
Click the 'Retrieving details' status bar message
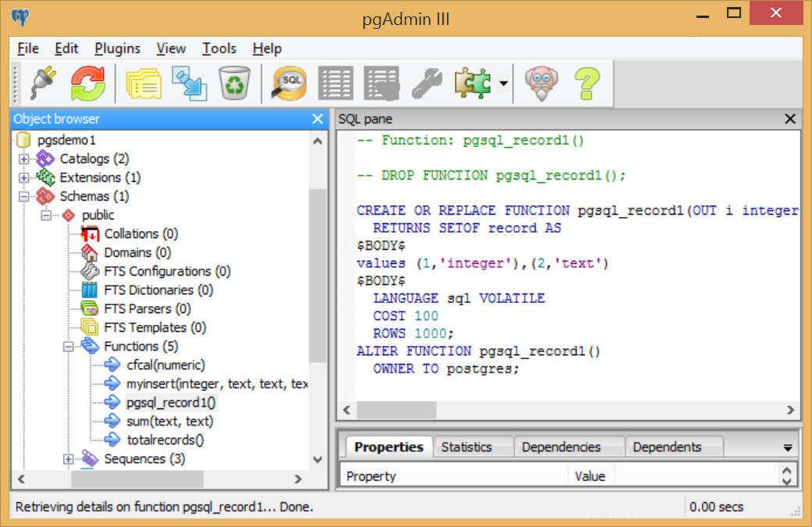coord(164,506)
